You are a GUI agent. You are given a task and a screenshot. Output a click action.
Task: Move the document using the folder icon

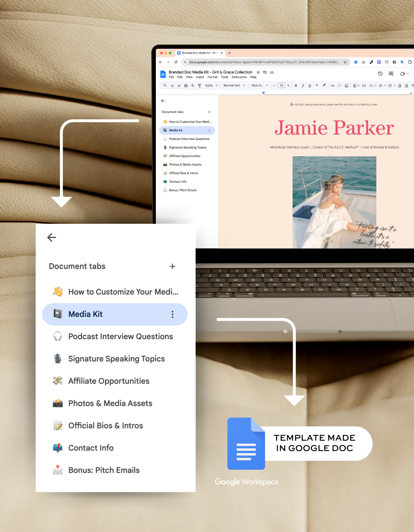[x=265, y=72]
